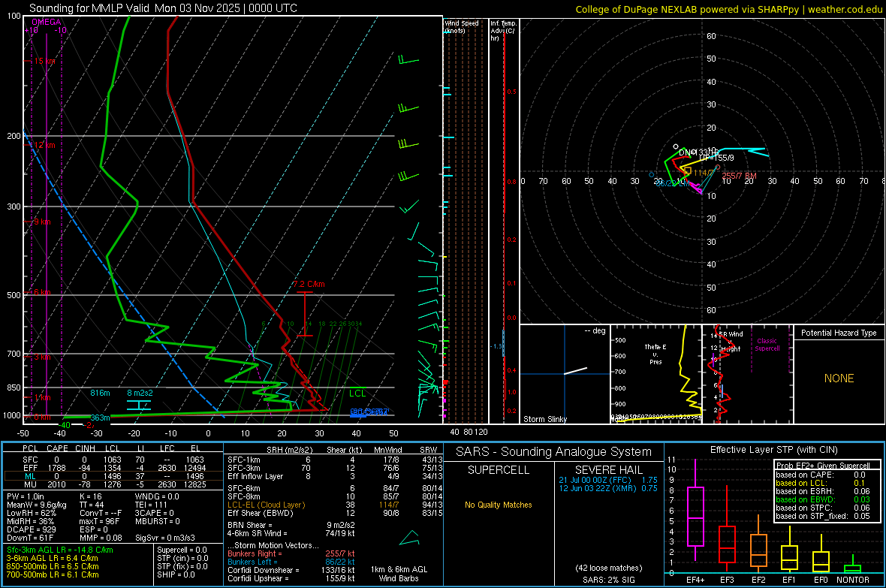Click the 'TEI = 111' value
The width and height of the screenshot is (886, 588).
[x=152, y=505]
